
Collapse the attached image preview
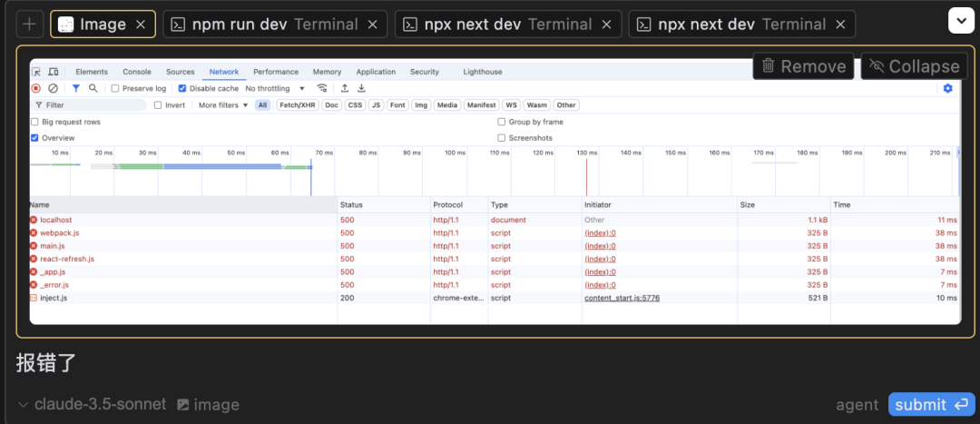[914, 66]
